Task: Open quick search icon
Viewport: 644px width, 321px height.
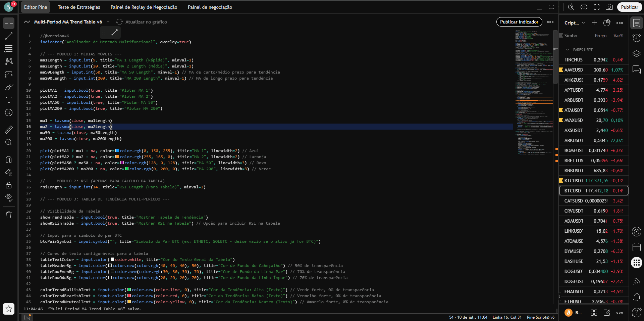Action: 571,7
